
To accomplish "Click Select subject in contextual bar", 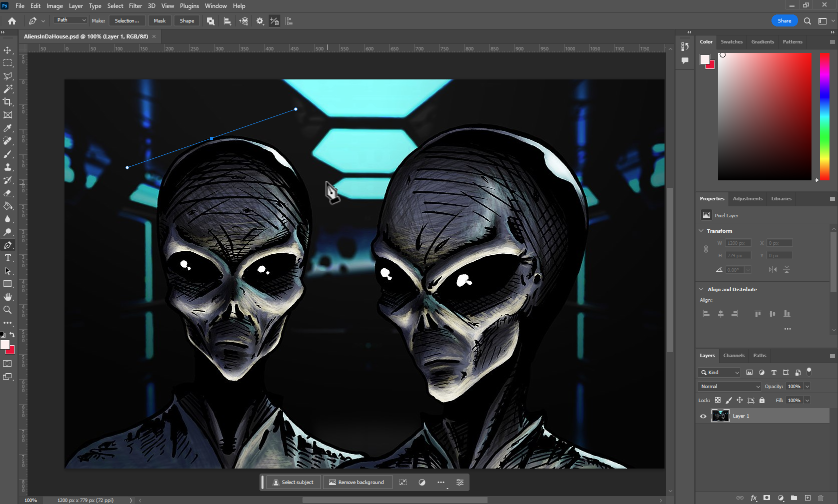I will [293, 483].
